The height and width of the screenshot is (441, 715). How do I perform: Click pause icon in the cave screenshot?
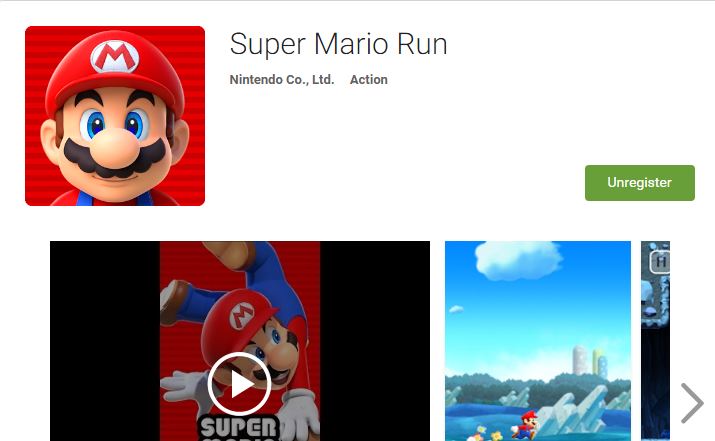click(x=660, y=262)
